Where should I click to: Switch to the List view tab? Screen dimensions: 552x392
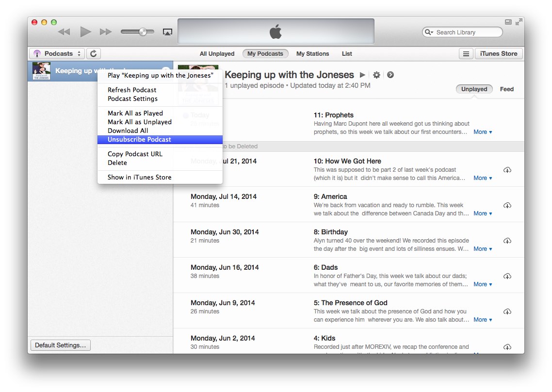[x=347, y=53]
